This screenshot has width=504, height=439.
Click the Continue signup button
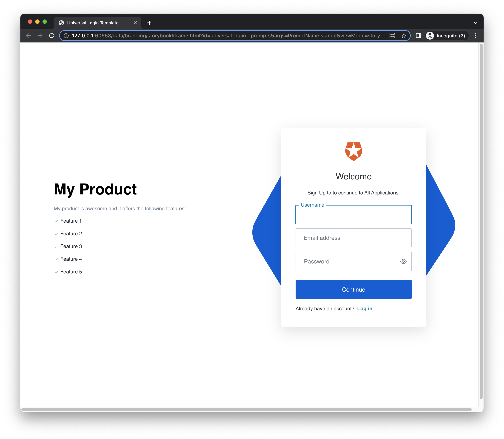tap(353, 289)
